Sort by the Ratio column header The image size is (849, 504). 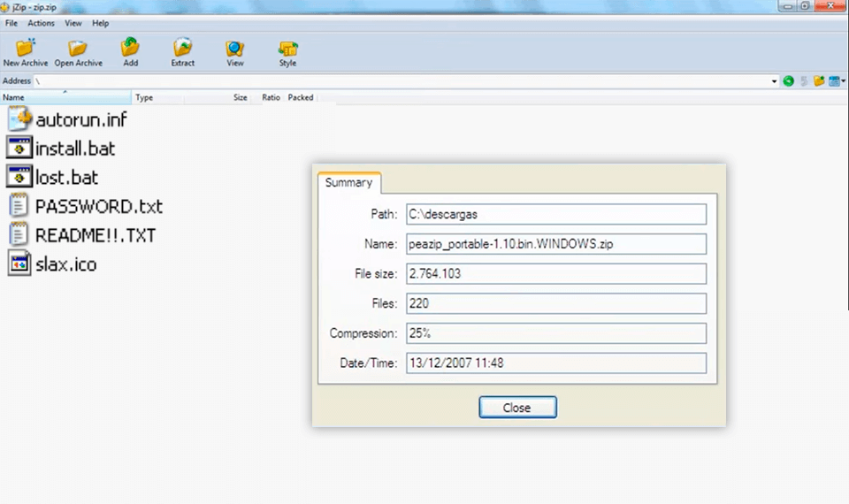[x=267, y=97]
